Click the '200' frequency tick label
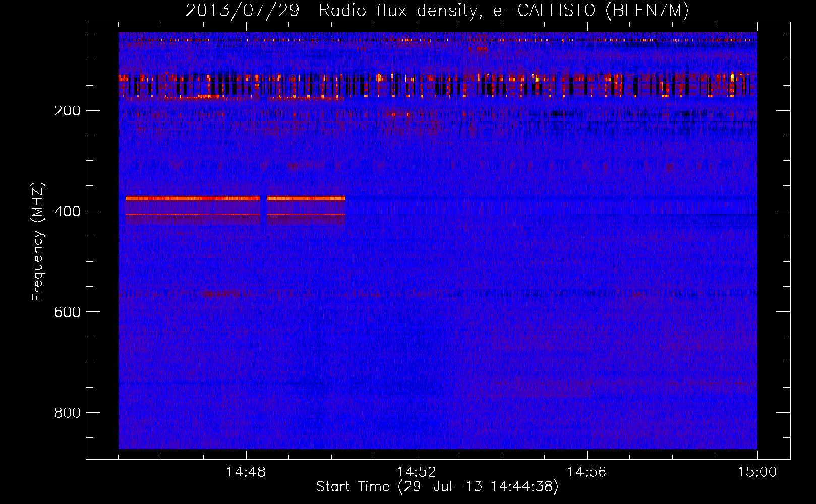The image size is (816, 504). (68, 110)
